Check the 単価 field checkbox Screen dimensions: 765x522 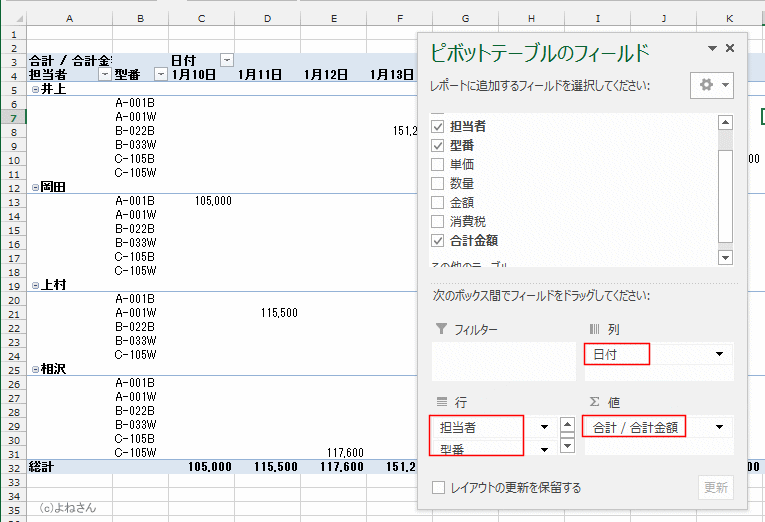coord(438,165)
